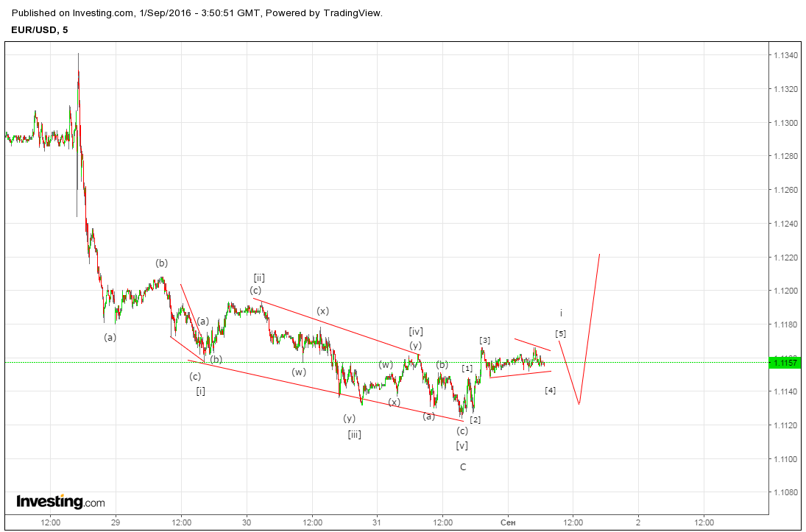Select the (y) label directly above [iv]
Screen dimensions: 806x532
[415, 345]
